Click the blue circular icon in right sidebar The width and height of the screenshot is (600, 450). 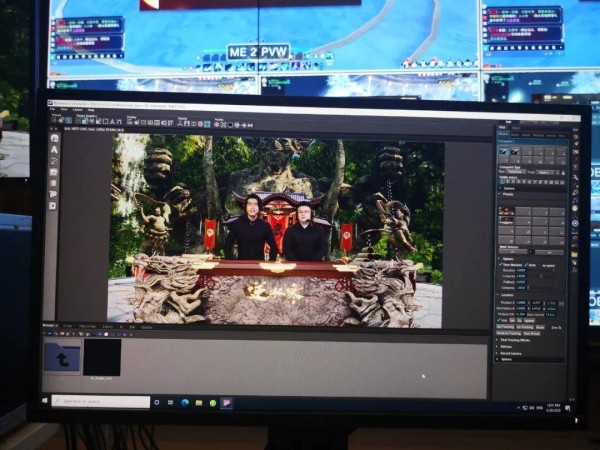575,223
